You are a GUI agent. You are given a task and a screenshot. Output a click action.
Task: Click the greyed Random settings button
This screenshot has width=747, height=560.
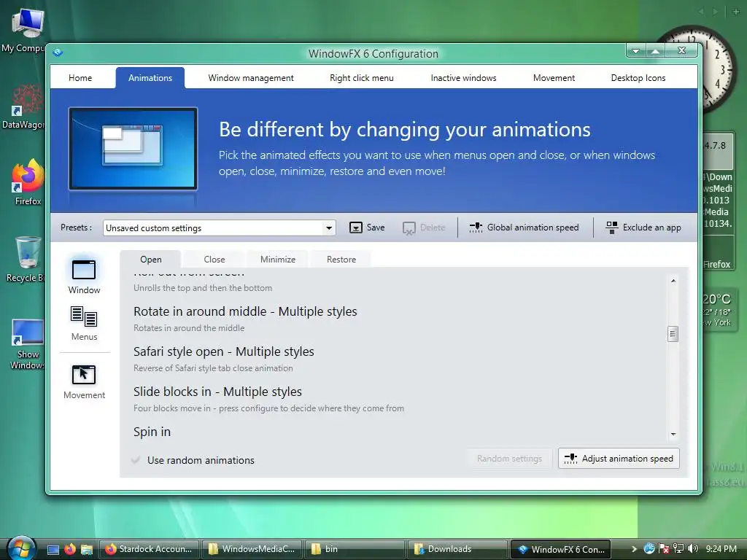509,459
